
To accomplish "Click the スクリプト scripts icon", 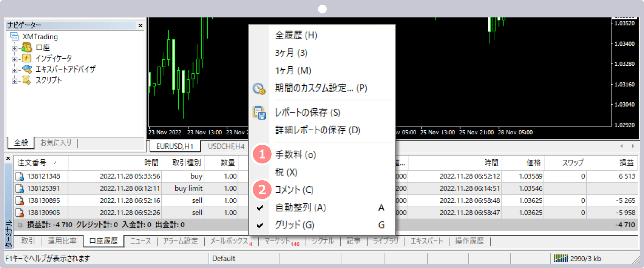I will pos(26,80).
